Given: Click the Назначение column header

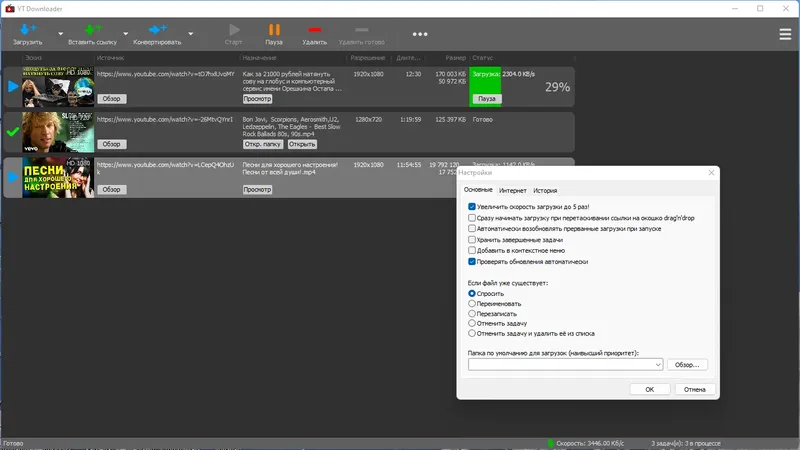Looking at the screenshot, I should (x=259, y=58).
